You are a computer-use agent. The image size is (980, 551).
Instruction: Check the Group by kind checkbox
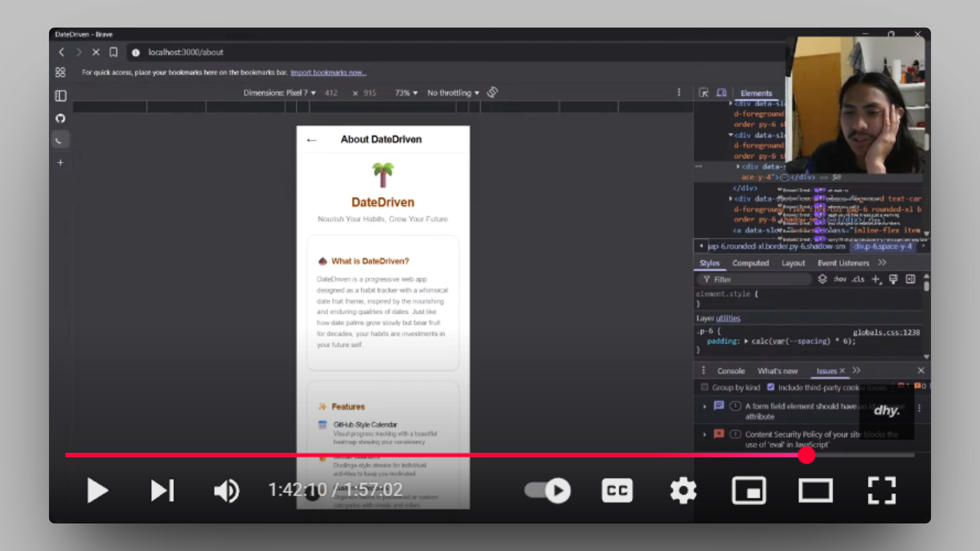(x=705, y=387)
